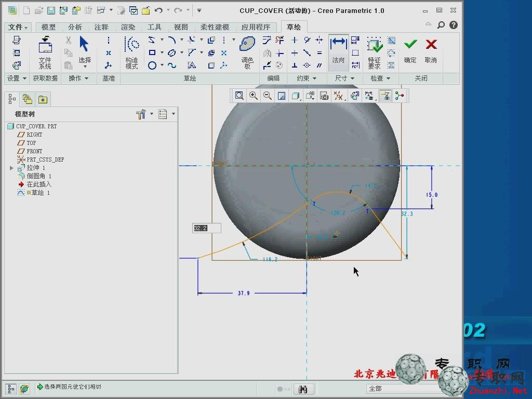The image size is (532, 399).
Task: Open the Model Tree settings hammer icon
Action: click(141, 114)
